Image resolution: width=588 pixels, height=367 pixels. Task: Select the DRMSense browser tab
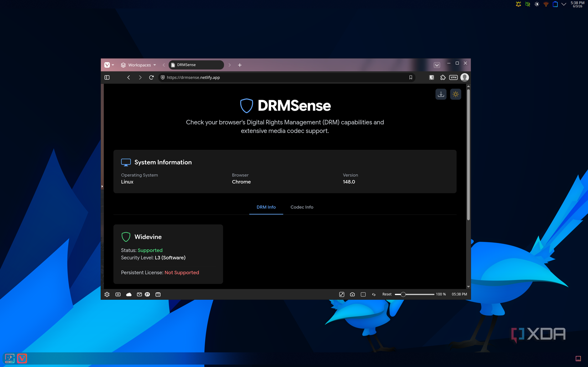pos(196,65)
